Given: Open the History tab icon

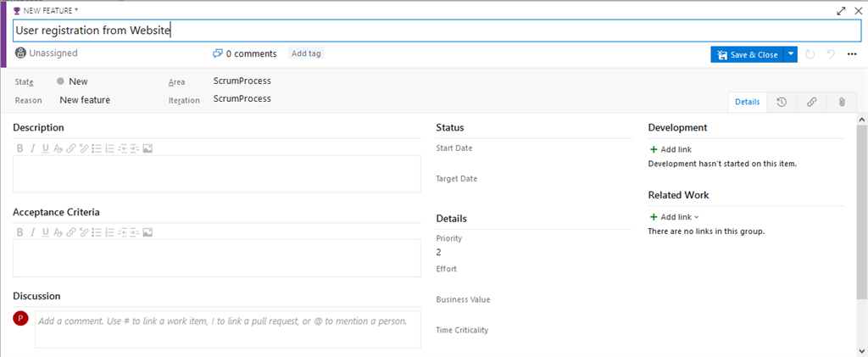Looking at the screenshot, I should (781, 102).
